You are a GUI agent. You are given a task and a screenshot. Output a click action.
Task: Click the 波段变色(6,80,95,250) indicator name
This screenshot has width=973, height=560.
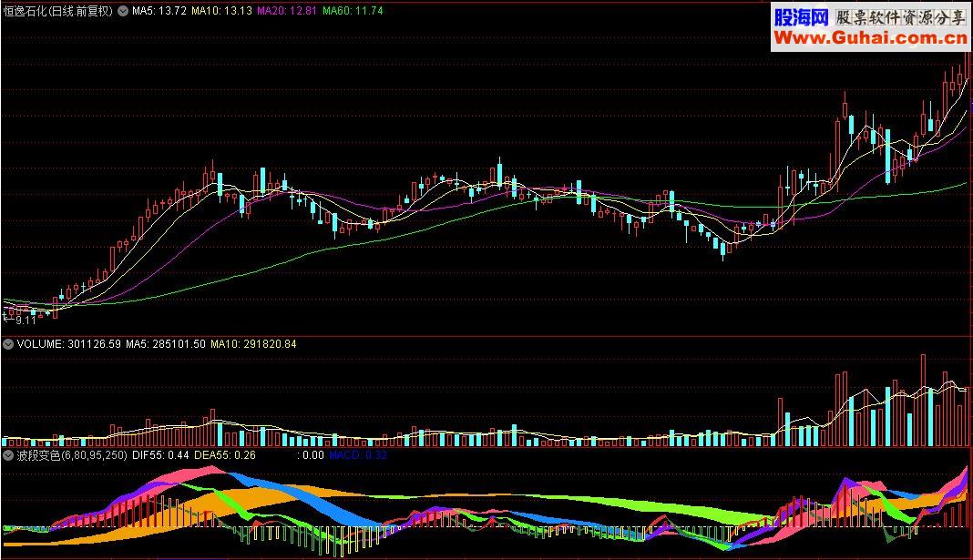pos(72,455)
